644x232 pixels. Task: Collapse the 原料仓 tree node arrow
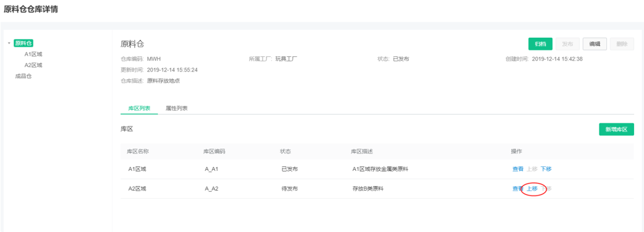[9, 43]
